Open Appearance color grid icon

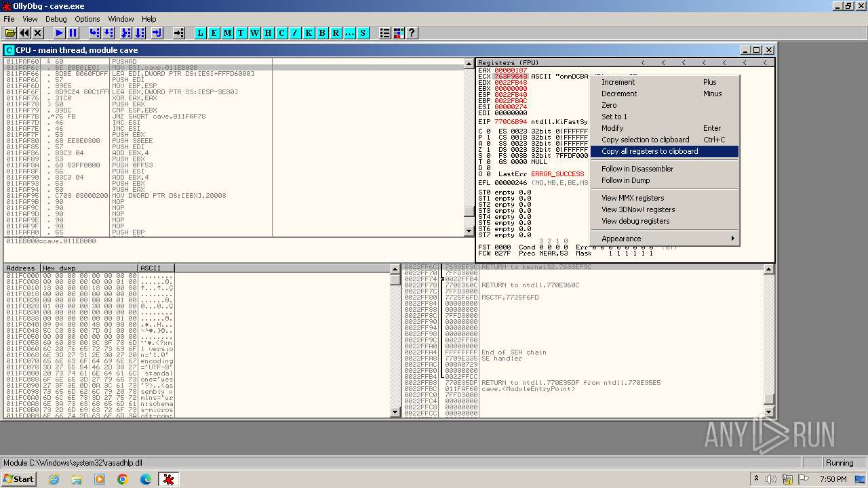coord(399,33)
